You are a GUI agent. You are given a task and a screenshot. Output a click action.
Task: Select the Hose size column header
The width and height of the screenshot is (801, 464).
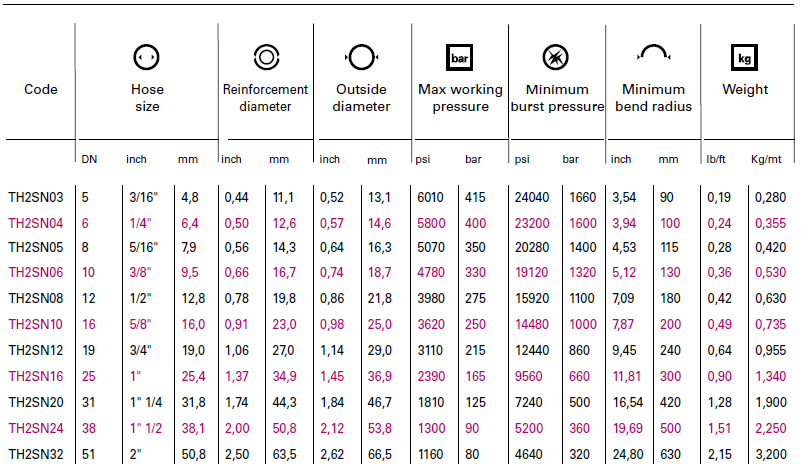coord(147,98)
